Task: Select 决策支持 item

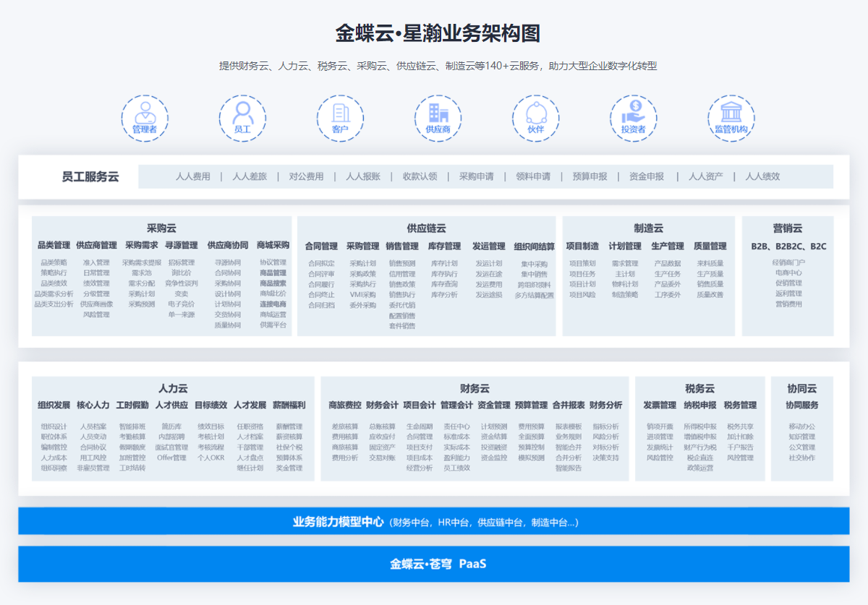Action: pyautogui.click(x=605, y=458)
